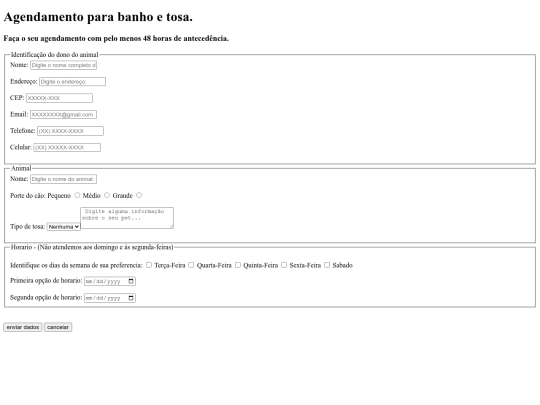Click the 'Identifique os dias da semana' label
Screen dimensions: 540x405
[76, 265]
